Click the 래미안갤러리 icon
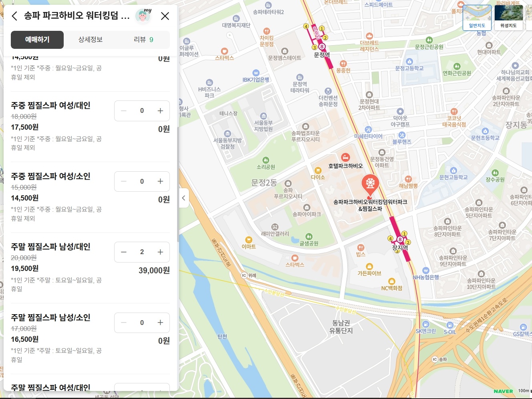 [275, 227]
